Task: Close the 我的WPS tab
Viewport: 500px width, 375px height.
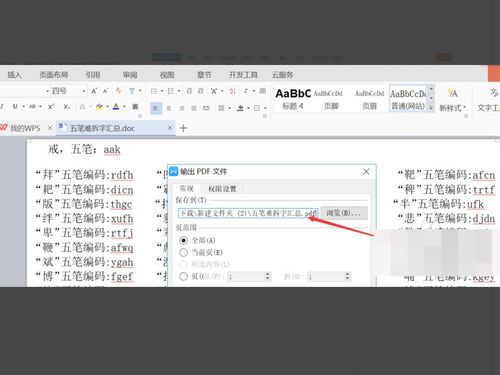Action: [50, 128]
